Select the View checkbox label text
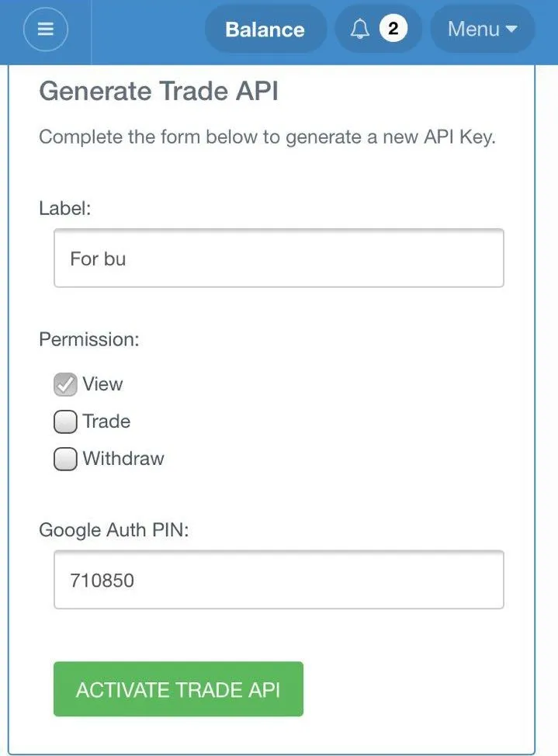Screen dimensions: 558x756 pyautogui.click(x=102, y=384)
